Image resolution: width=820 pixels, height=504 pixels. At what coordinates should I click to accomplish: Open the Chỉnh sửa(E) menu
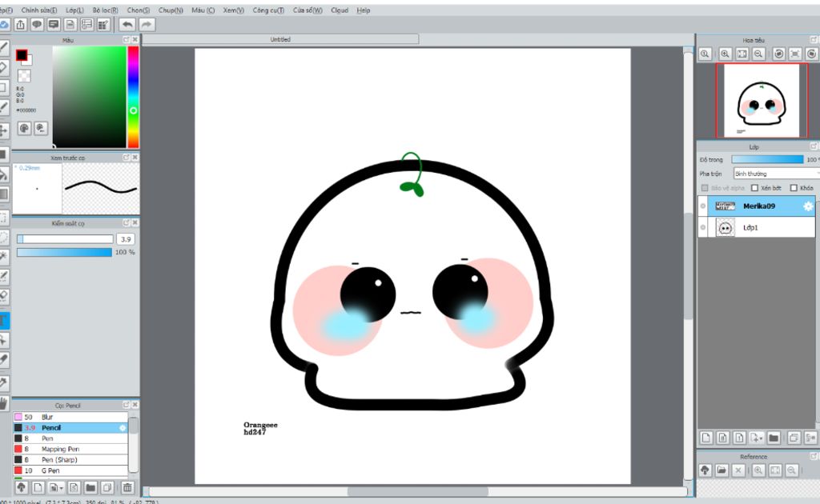[x=39, y=10]
